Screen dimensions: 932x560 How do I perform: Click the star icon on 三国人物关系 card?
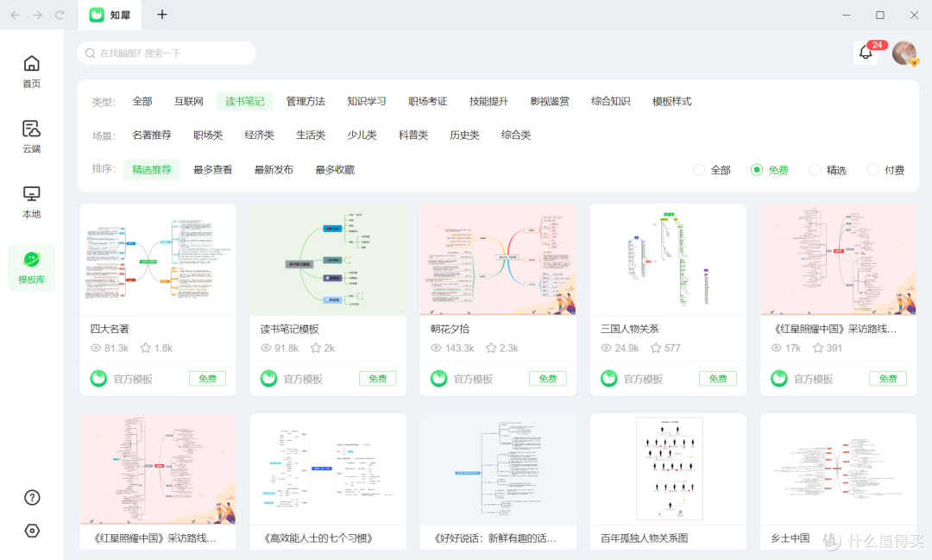[656, 348]
